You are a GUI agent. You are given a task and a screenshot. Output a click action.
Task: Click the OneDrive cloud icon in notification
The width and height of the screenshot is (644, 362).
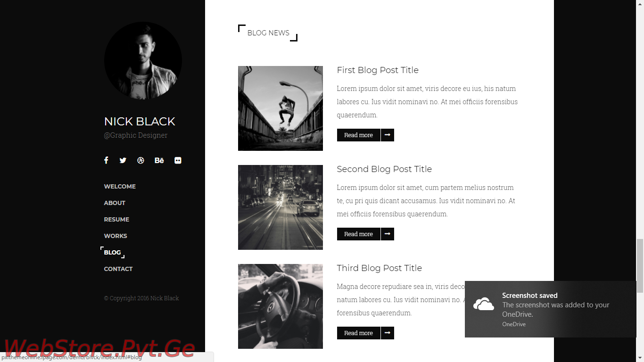(483, 304)
